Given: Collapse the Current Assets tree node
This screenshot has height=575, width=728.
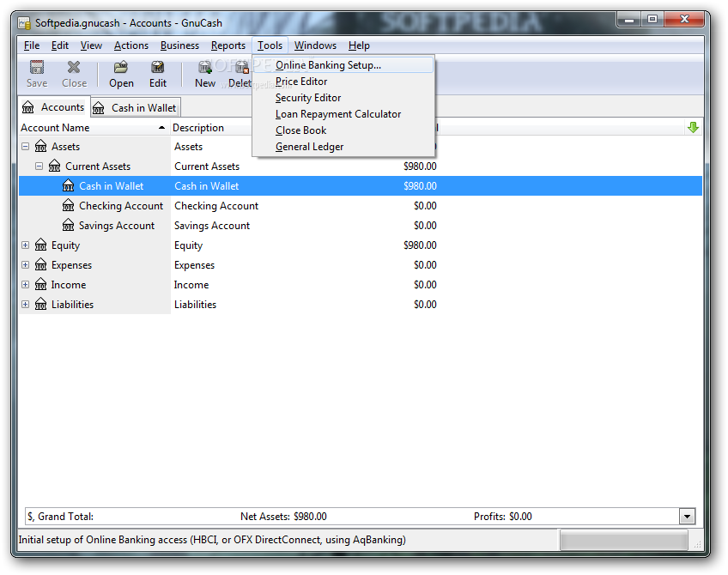Looking at the screenshot, I should pyautogui.click(x=39, y=166).
